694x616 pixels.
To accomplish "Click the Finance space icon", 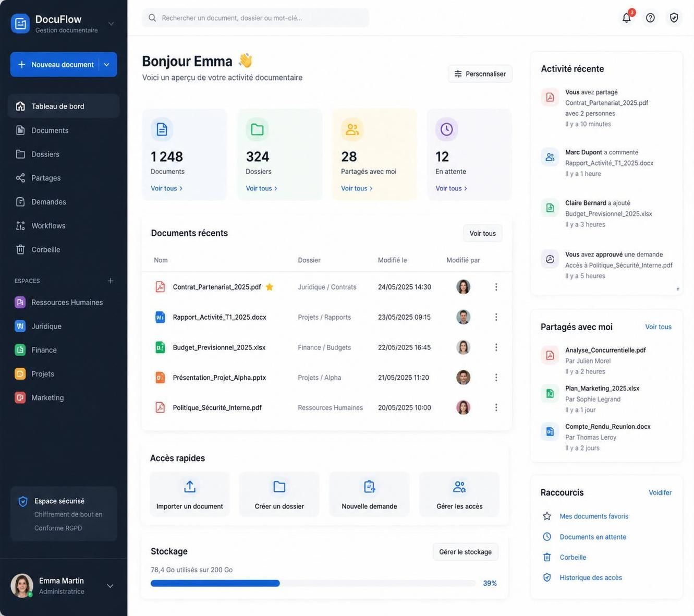I will [x=20, y=350].
